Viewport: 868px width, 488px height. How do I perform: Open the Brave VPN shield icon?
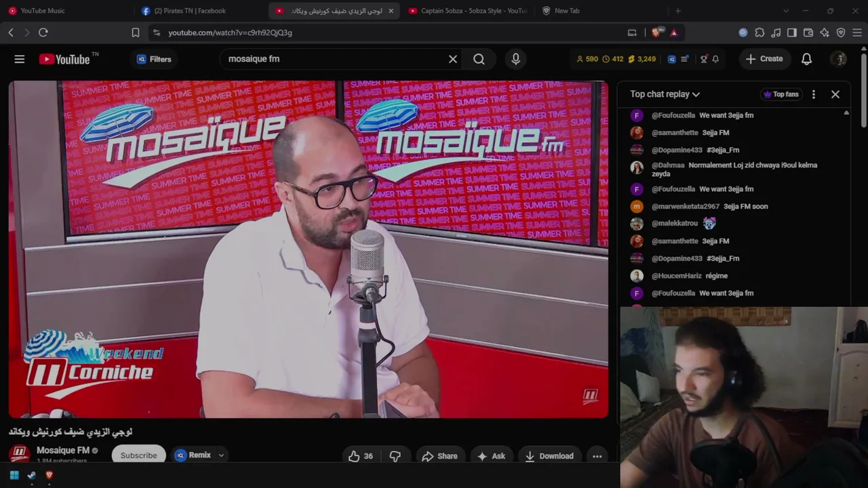tap(841, 33)
